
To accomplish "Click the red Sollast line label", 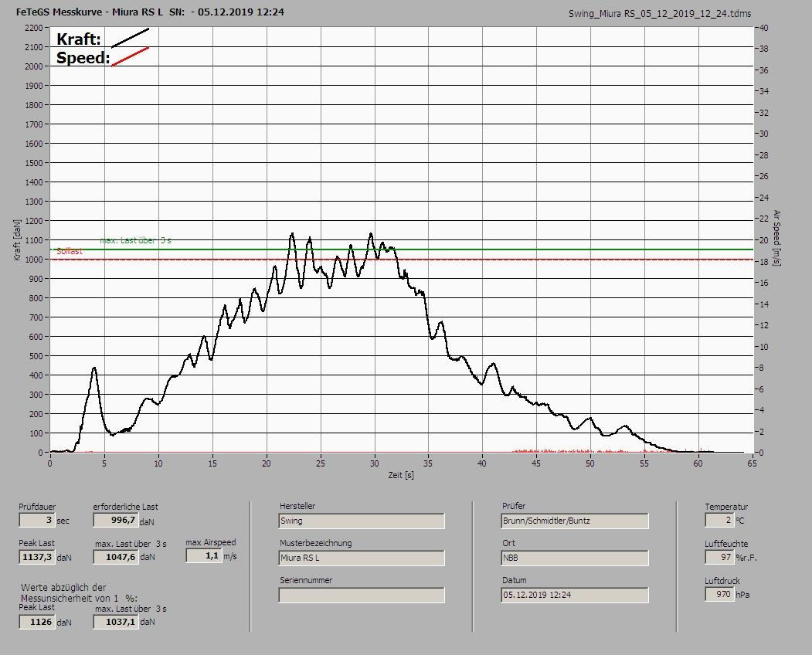I will tap(70, 252).
